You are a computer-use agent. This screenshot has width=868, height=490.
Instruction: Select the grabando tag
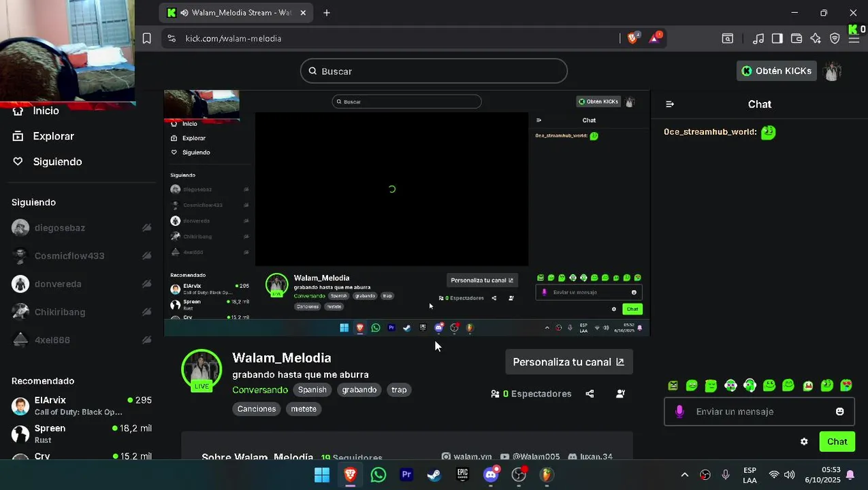pyautogui.click(x=359, y=390)
